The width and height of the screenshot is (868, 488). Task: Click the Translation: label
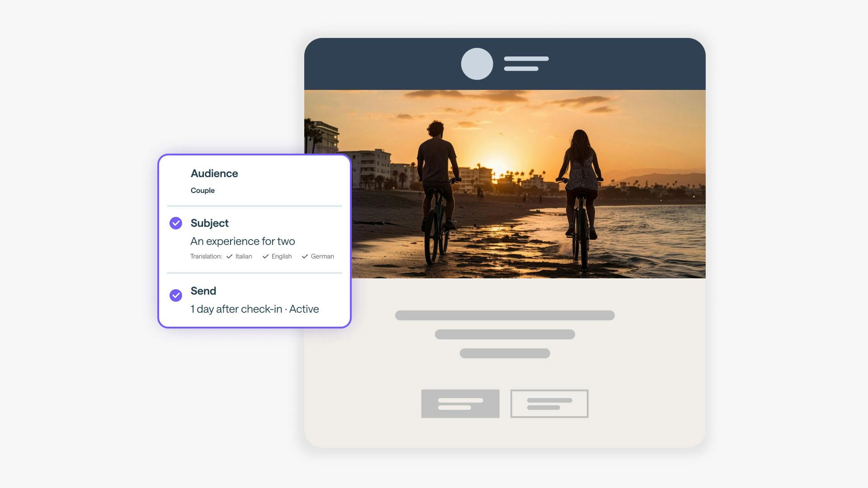coord(206,256)
